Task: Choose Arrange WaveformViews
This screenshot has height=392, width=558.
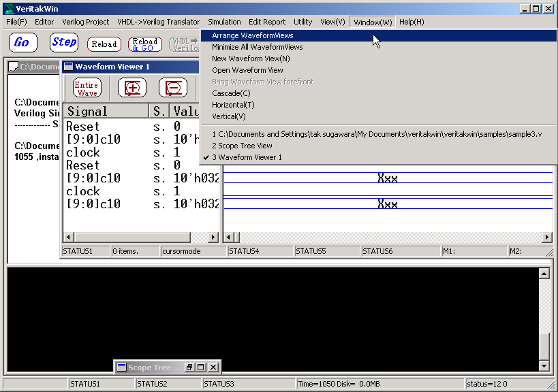Action: [x=252, y=35]
